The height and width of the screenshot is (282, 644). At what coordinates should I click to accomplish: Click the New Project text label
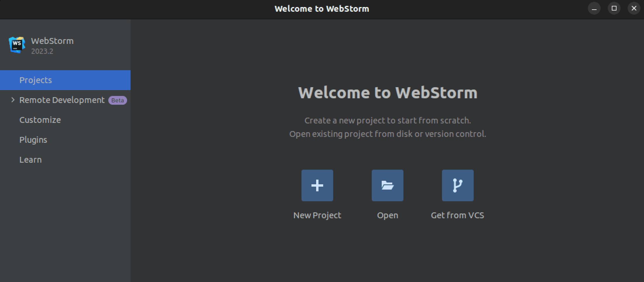[x=317, y=215]
